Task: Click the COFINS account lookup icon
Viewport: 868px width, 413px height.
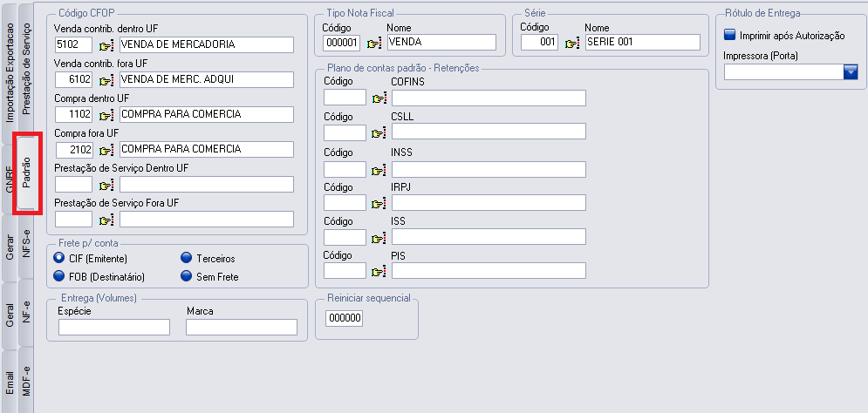Action: pyautogui.click(x=378, y=98)
